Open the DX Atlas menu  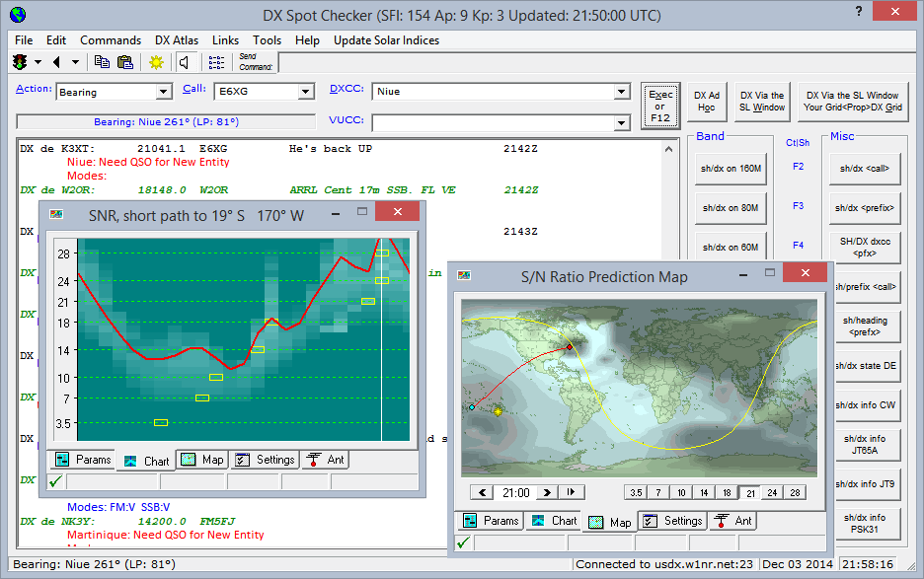pos(176,40)
